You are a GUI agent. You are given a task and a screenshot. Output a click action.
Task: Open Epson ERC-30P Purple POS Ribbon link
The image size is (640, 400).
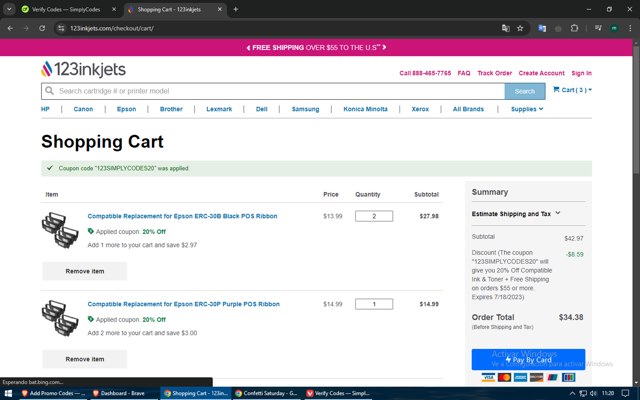click(184, 304)
